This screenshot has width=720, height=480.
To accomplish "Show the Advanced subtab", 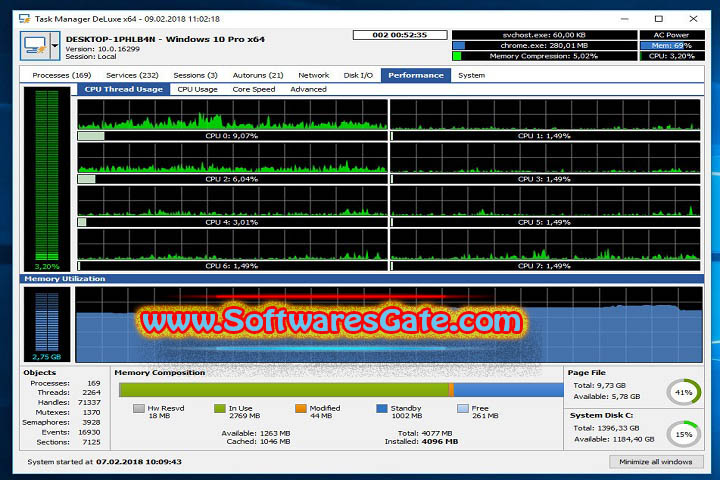I will [x=308, y=89].
